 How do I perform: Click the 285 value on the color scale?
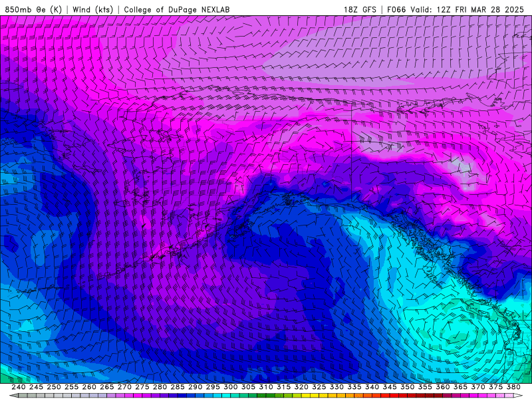pos(178,387)
